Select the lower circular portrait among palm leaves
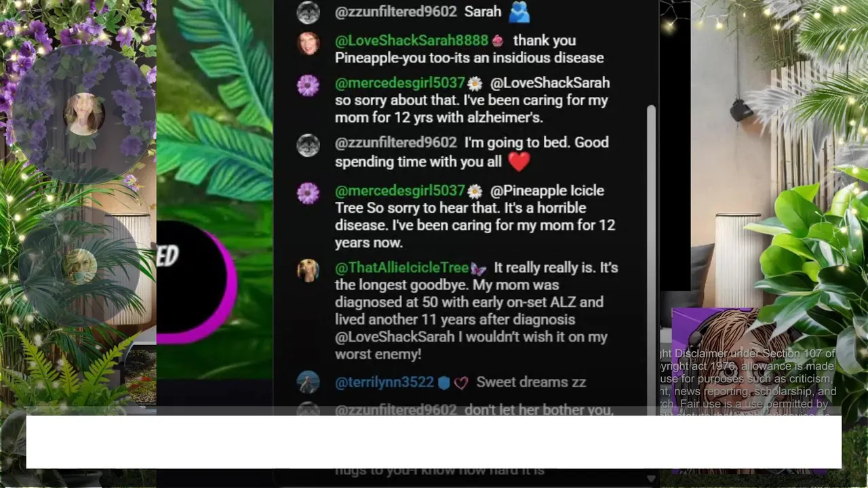Viewport: 868px width, 488px height. tap(80, 267)
